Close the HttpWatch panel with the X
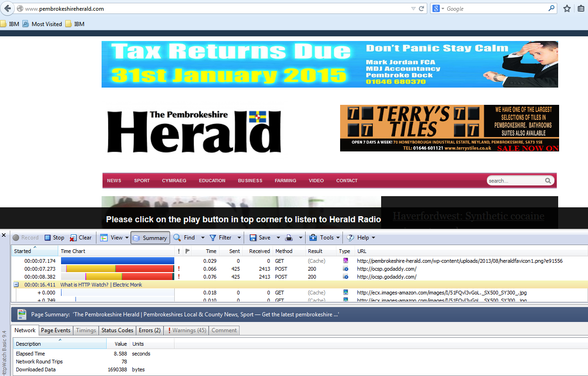Image resolution: width=588 pixels, height=376 pixels. [x=4, y=235]
